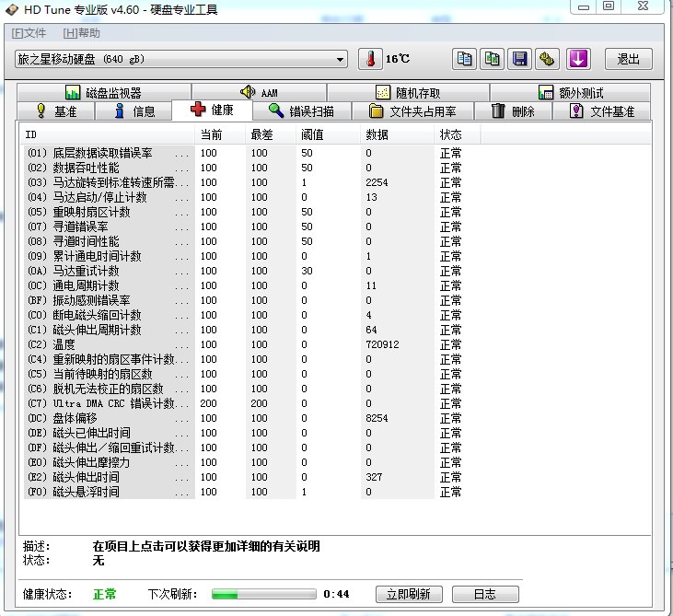The image size is (673, 616).
Task: Switch to the 基准 tab
Action: click(56, 111)
